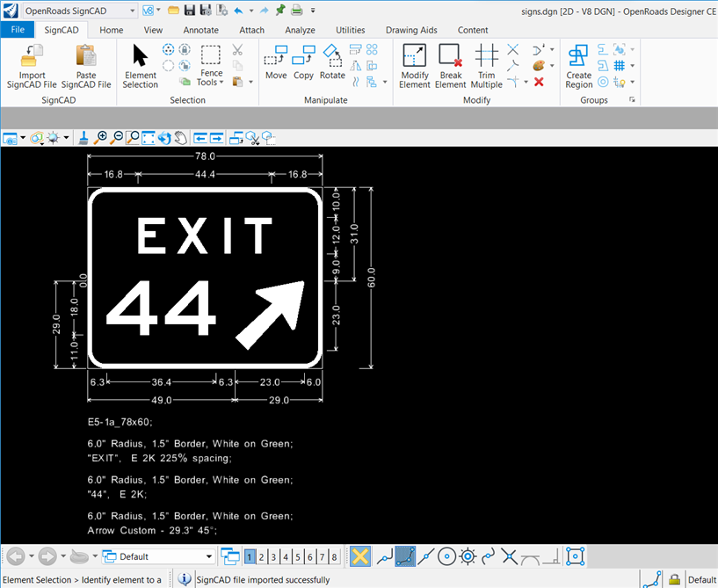Viewport: 718px width, 588px height.
Task: Click the Create Region tool
Action: point(579,67)
